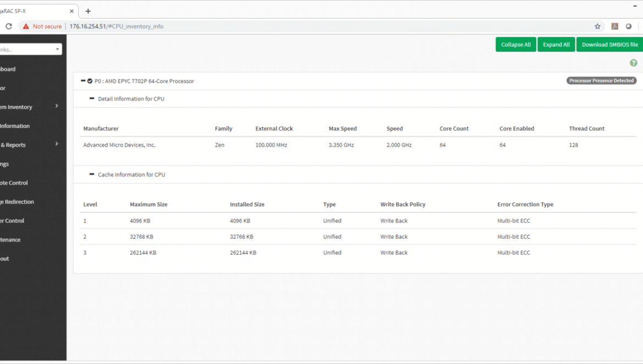Click Unified type in cache level 2 row
The image size is (643, 364).
[x=332, y=237]
